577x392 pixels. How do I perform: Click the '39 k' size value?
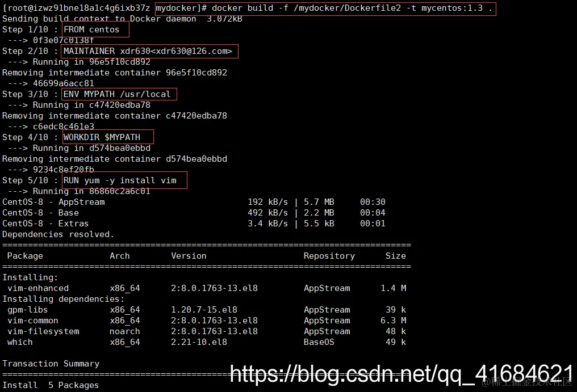tap(396, 310)
